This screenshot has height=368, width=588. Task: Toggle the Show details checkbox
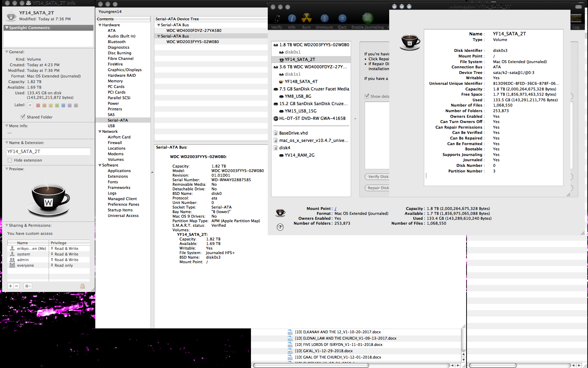pyautogui.click(x=367, y=96)
